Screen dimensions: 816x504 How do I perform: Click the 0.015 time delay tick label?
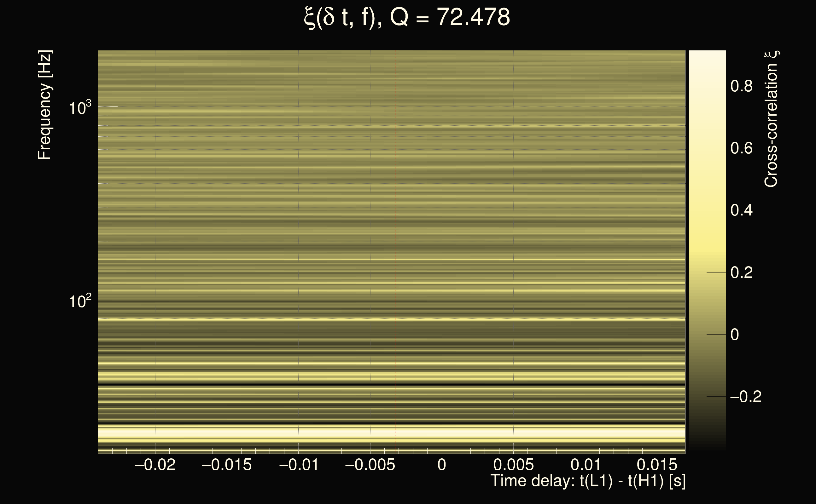pyautogui.click(x=656, y=465)
